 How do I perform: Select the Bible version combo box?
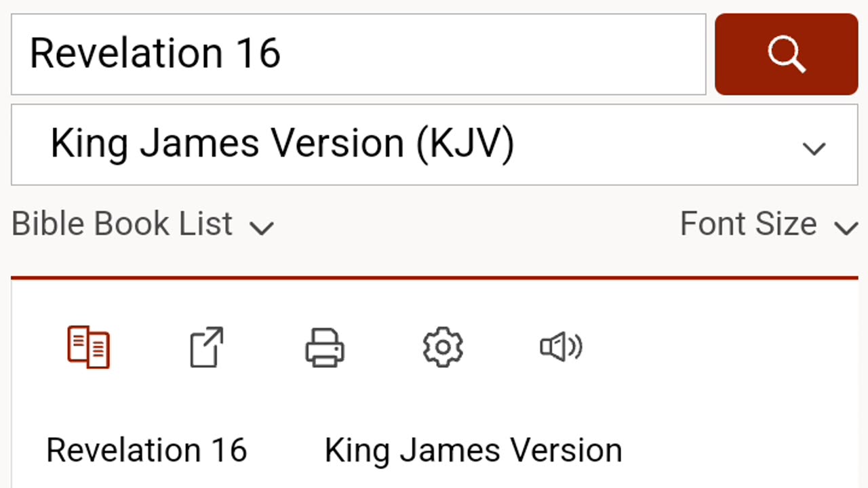[x=434, y=144]
